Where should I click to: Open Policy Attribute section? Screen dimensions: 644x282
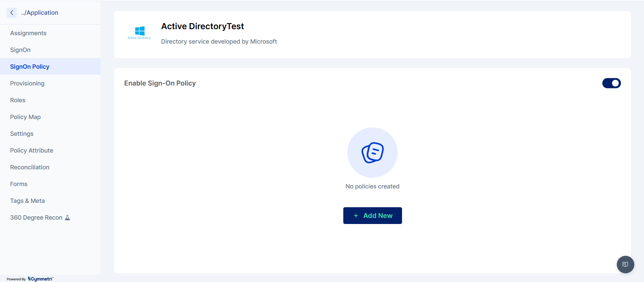tap(50, 150)
